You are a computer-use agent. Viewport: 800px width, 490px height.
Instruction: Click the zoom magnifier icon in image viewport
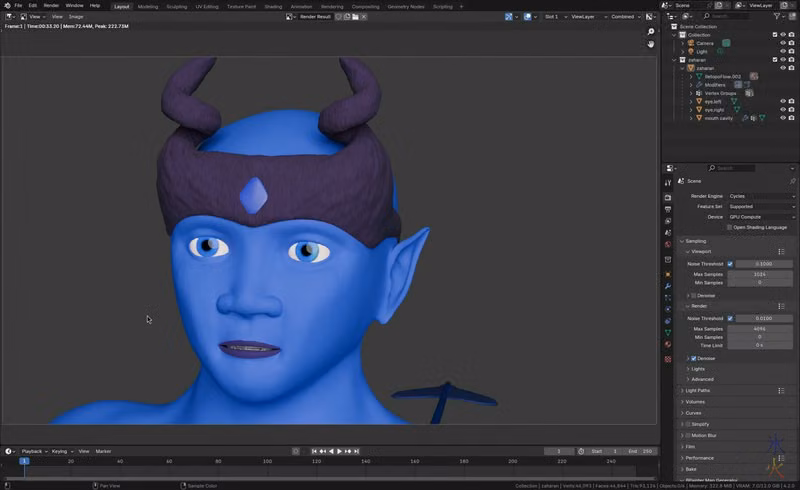point(651,32)
